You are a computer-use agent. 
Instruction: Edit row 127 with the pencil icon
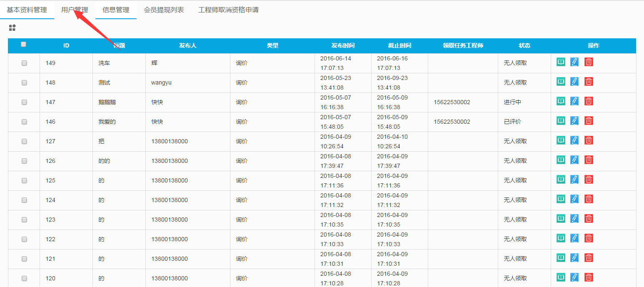coord(574,140)
